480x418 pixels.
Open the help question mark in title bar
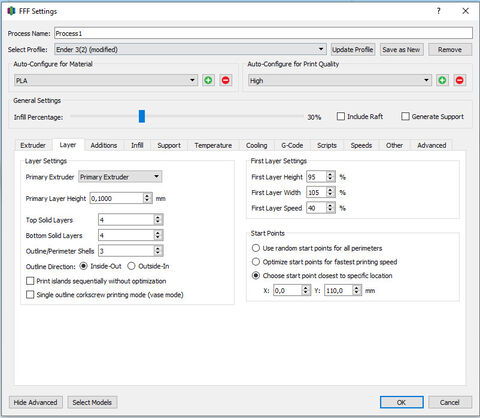point(439,11)
